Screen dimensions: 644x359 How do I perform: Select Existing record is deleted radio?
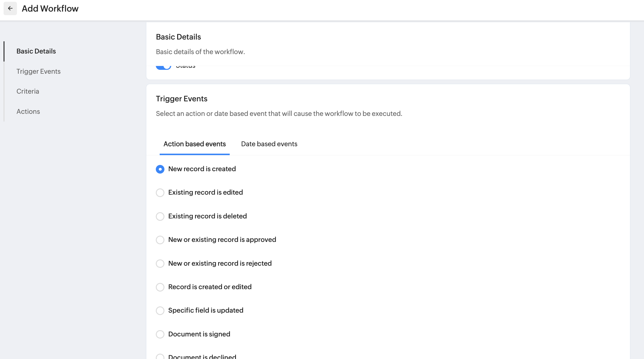(x=160, y=216)
